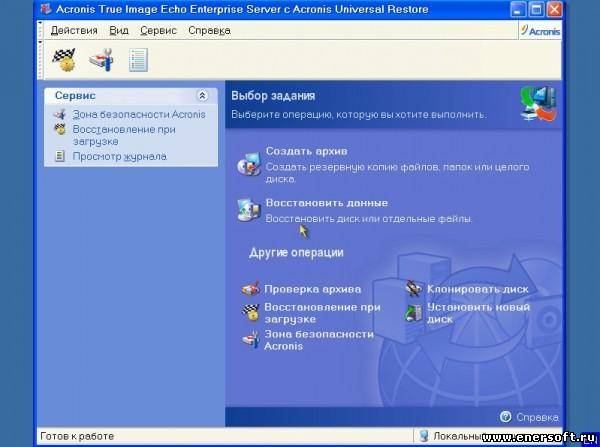Click the icon beside sidebar Зона безопасности Acronis
This screenshot has height=447, width=600.
click(60, 114)
